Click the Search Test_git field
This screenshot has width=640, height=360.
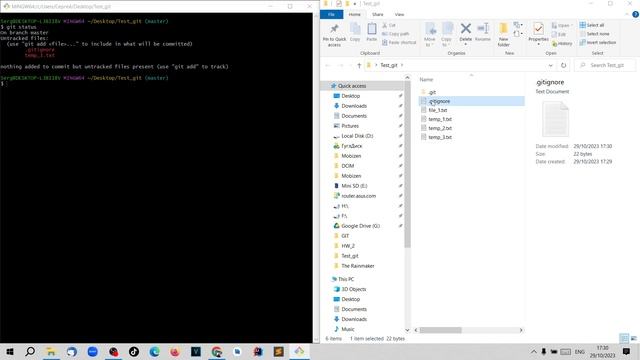tap(604, 65)
